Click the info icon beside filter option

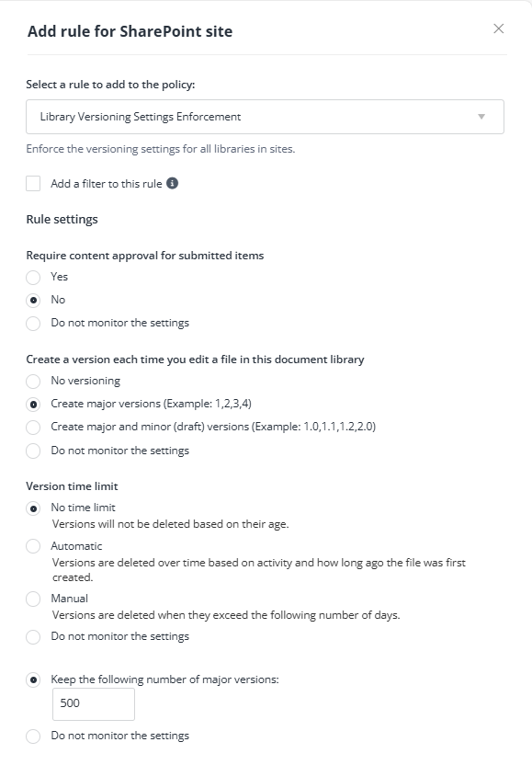point(172,183)
